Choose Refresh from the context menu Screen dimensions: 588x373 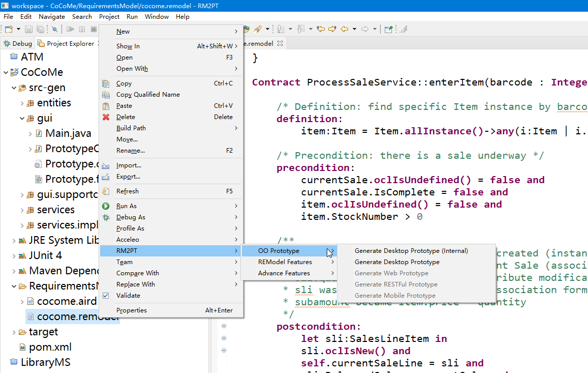172,191
